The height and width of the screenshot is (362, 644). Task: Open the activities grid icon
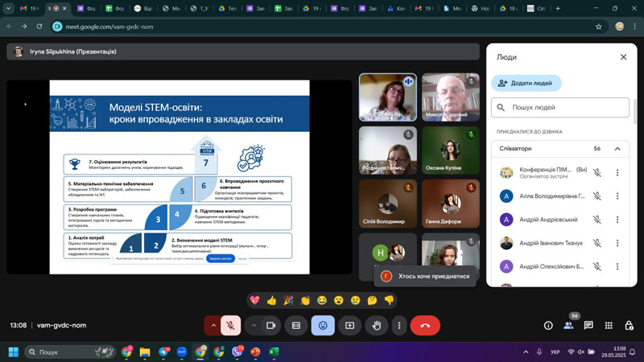click(x=609, y=325)
